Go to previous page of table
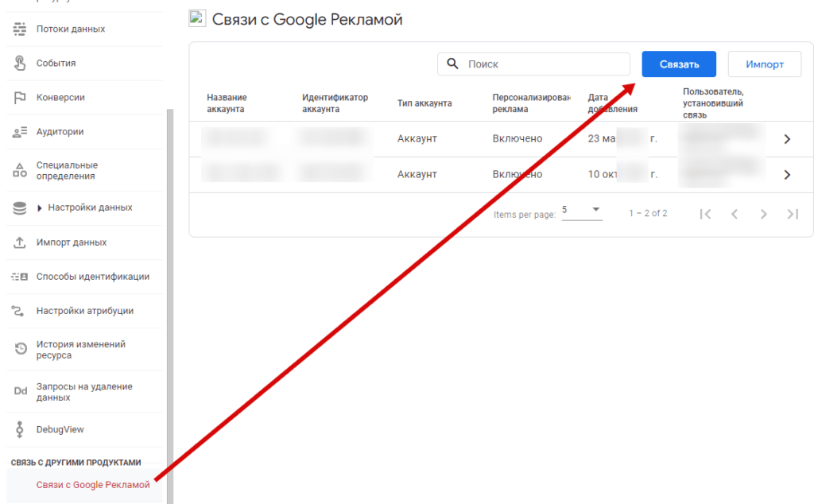 [x=734, y=214]
